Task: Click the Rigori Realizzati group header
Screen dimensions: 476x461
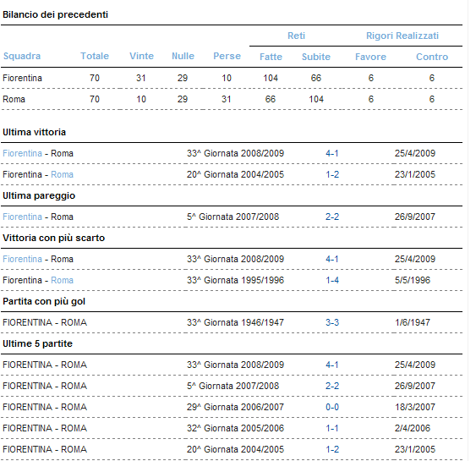Action: pos(402,36)
